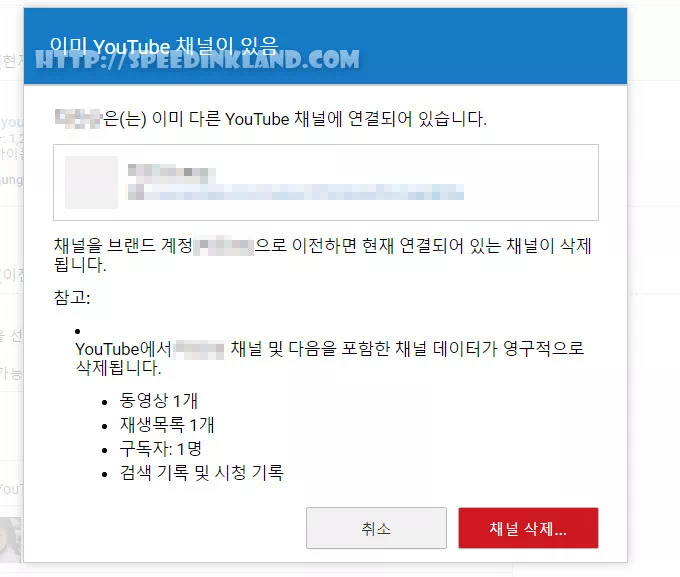
Task: Click the blurred account name before 은(는)
Action: (78, 119)
